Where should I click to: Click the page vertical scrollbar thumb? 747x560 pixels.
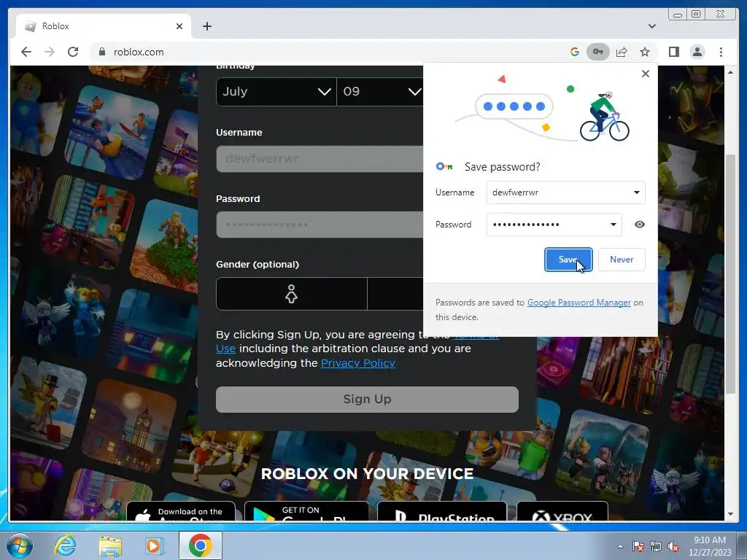click(x=730, y=274)
